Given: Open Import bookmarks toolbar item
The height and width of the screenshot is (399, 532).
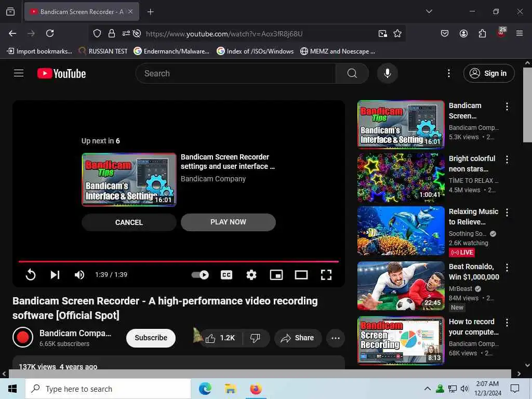Looking at the screenshot, I should pos(39,51).
